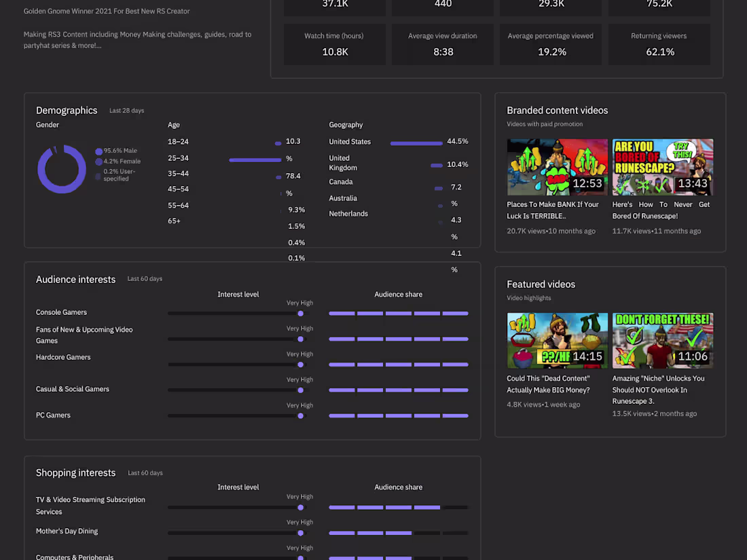
Task: Click the 'Demographics' heading
Action: pos(67,111)
